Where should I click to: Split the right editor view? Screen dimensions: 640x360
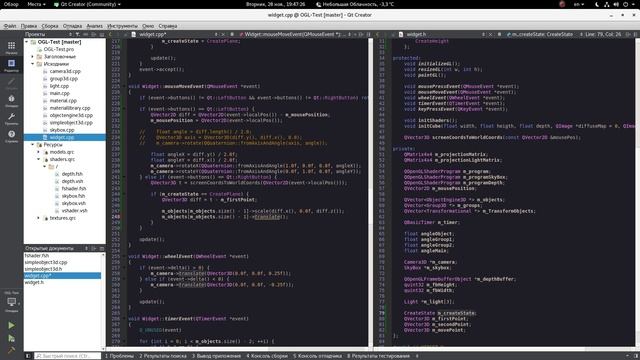(629, 34)
